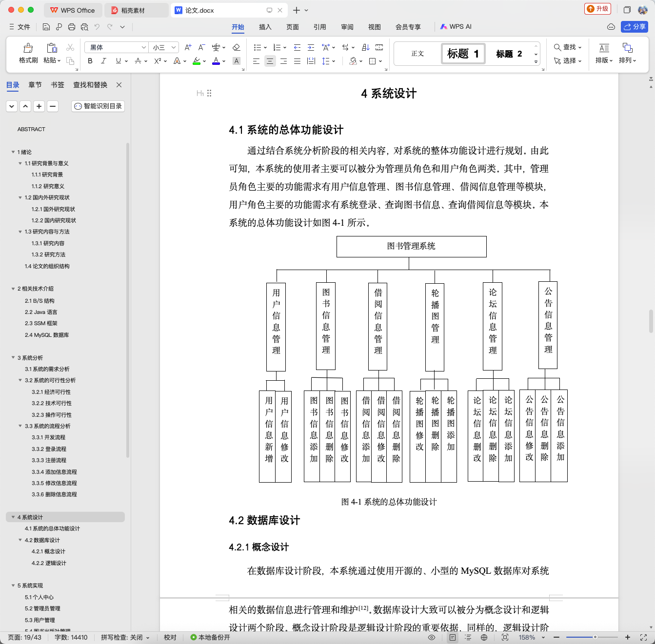Click the Increase Font Size icon
Screen dimensions: 655x644
coord(188,47)
